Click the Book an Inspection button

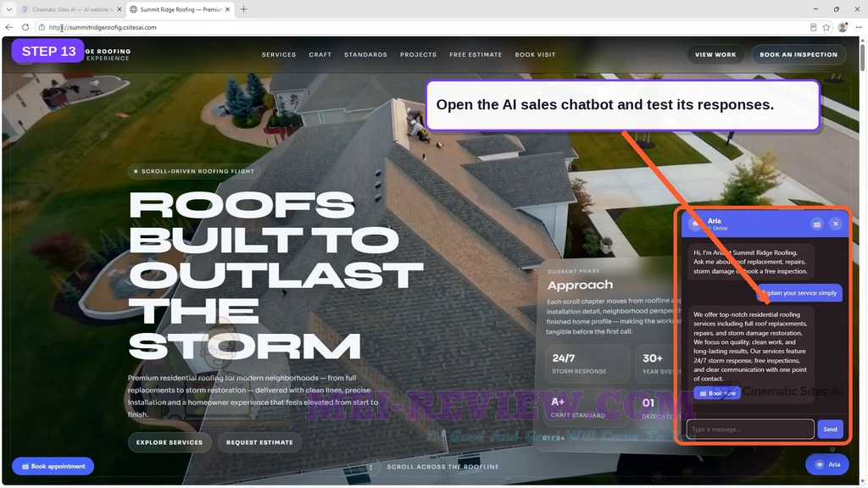pyautogui.click(x=798, y=55)
